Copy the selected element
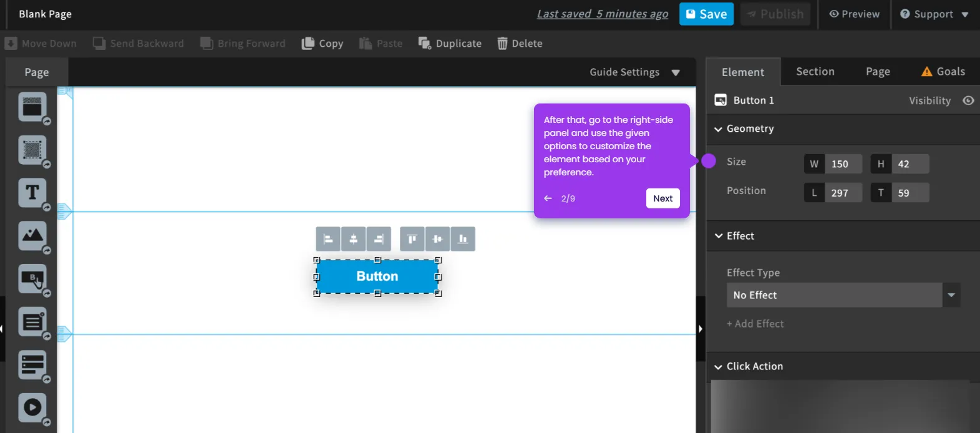Screen dimensions: 980x433 [x=323, y=44]
